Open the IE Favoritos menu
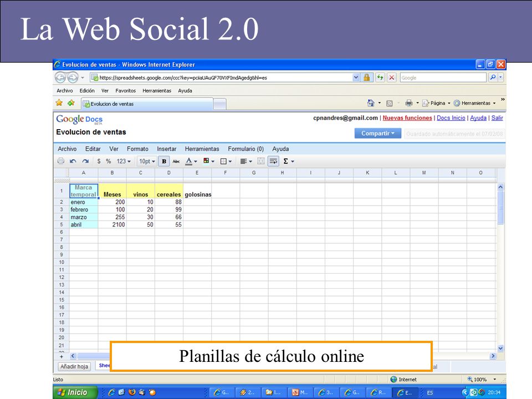This screenshot has height=399, width=532. (126, 90)
